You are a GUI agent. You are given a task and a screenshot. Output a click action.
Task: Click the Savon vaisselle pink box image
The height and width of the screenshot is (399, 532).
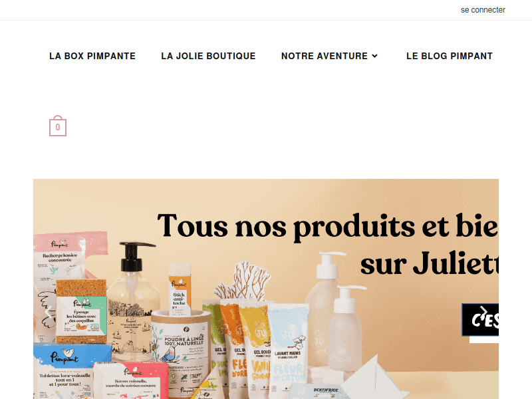coord(130,380)
